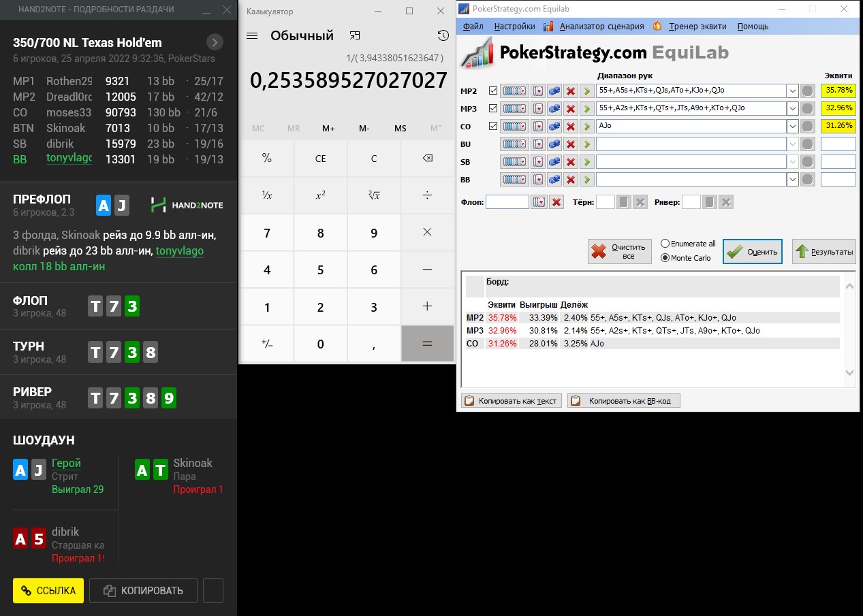This screenshot has width=863, height=616.
Task: Clear CO range with red X
Action: pyautogui.click(x=571, y=126)
